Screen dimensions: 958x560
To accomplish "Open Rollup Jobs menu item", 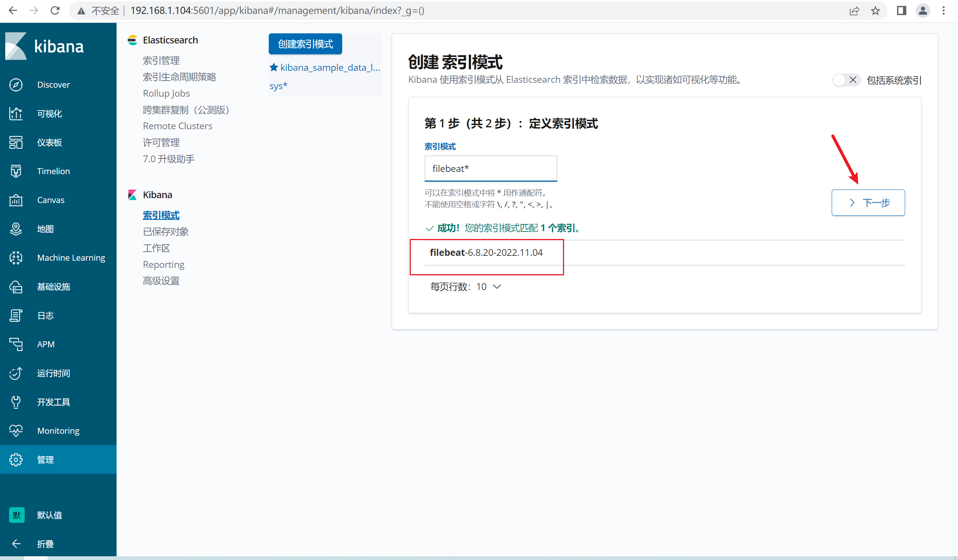I will point(166,94).
